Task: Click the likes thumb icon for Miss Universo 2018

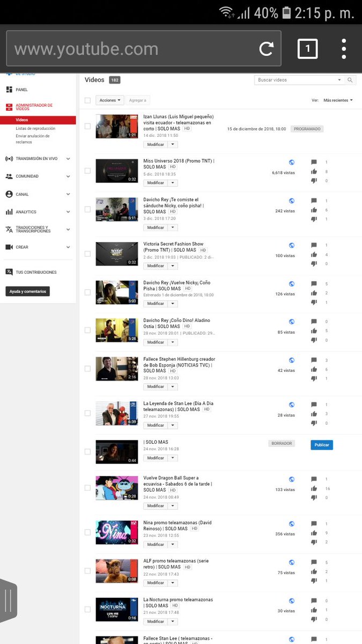Action: (314, 172)
